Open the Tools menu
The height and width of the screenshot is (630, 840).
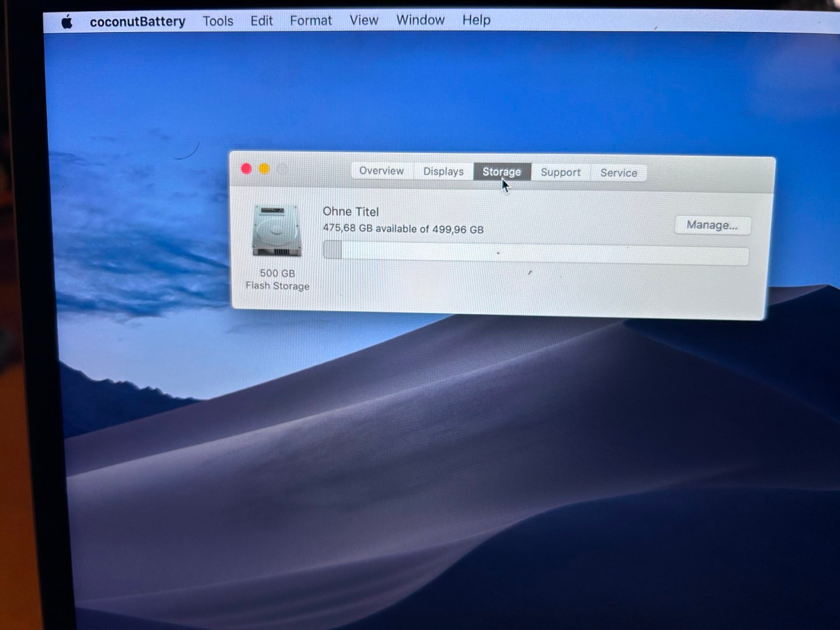[218, 21]
